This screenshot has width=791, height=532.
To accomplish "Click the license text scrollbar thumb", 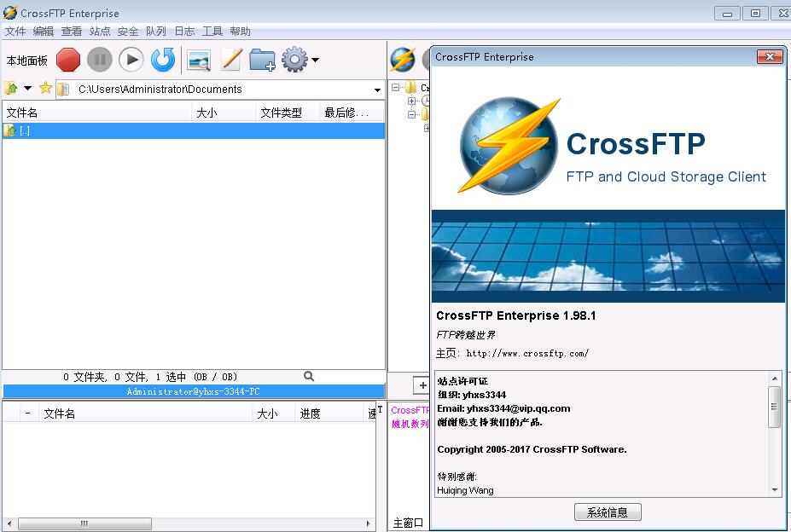I will pyautogui.click(x=774, y=407).
